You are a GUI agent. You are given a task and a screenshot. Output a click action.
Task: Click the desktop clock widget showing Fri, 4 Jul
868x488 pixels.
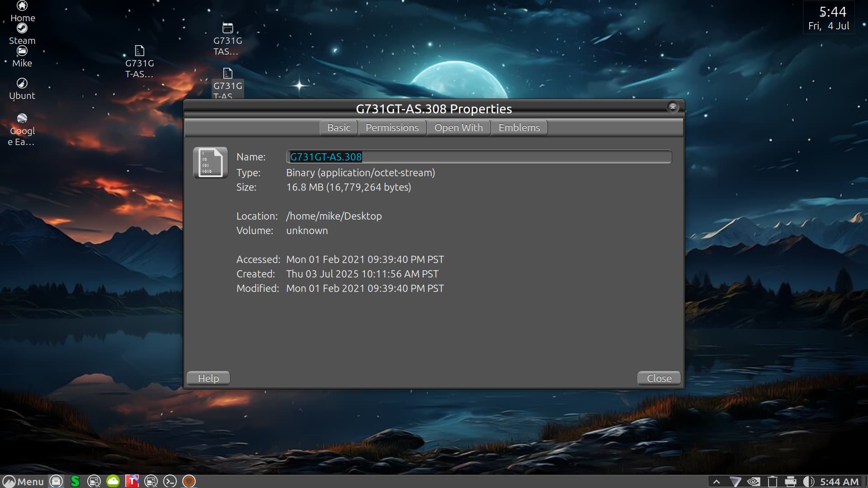pos(829,18)
